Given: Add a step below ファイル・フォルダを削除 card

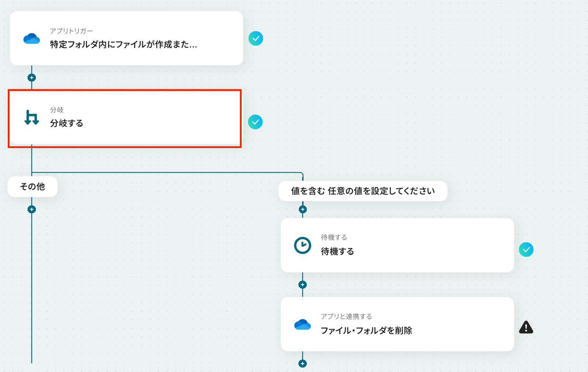Looking at the screenshot, I should tap(302, 364).
